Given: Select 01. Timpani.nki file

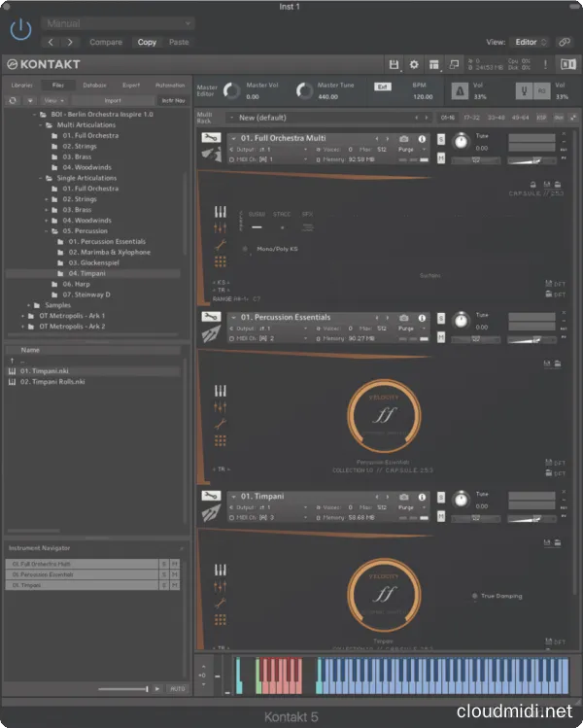Looking at the screenshot, I should (93, 371).
